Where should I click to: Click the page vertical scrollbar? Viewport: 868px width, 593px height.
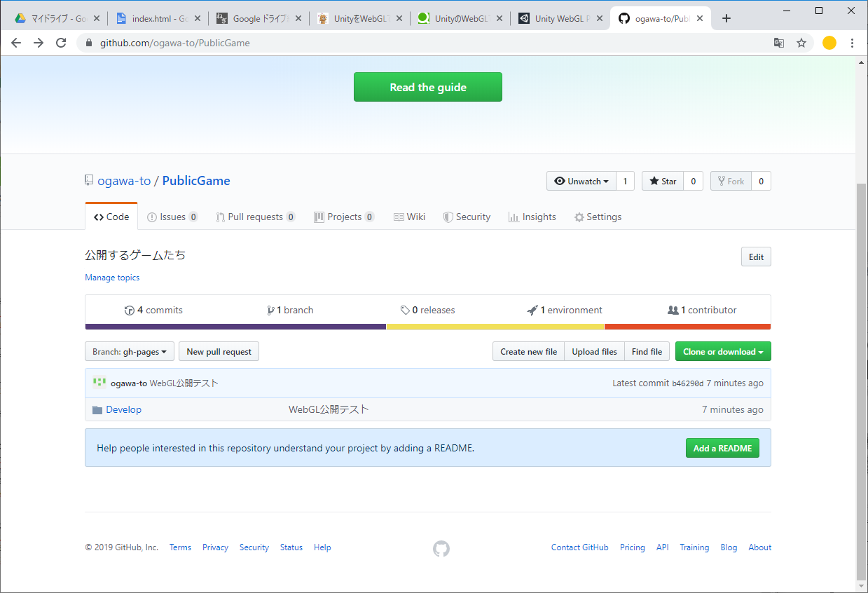click(x=862, y=382)
